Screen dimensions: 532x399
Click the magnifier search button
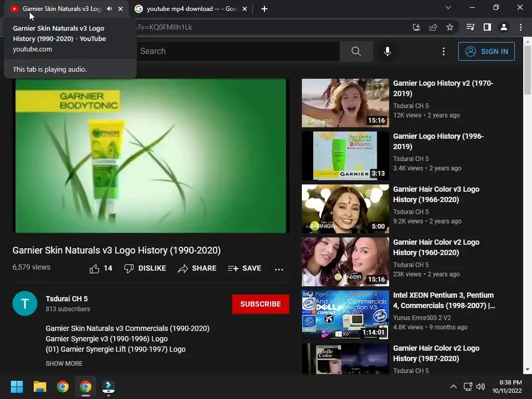click(x=356, y=51)
